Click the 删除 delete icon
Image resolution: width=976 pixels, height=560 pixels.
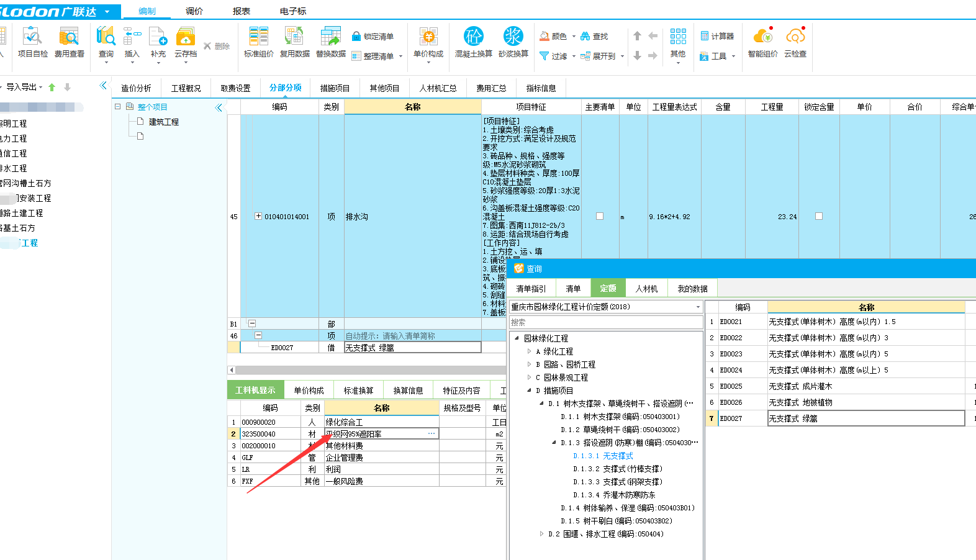(217, 46)
